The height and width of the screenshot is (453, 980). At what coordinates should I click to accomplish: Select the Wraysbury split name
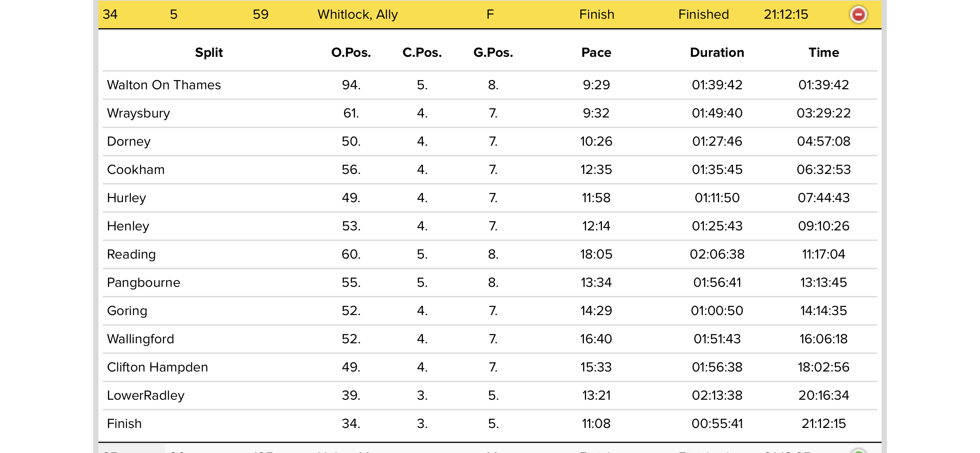tap(139, 113)
